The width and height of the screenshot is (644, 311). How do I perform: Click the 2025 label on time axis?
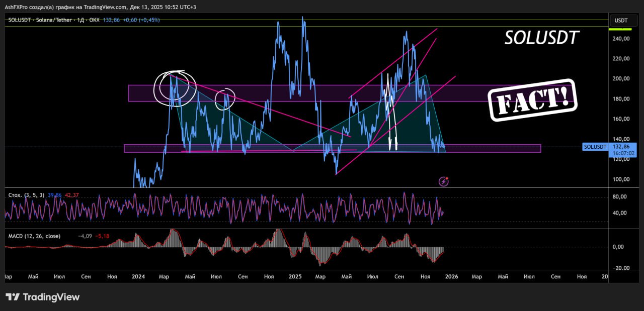coord(295,276)
